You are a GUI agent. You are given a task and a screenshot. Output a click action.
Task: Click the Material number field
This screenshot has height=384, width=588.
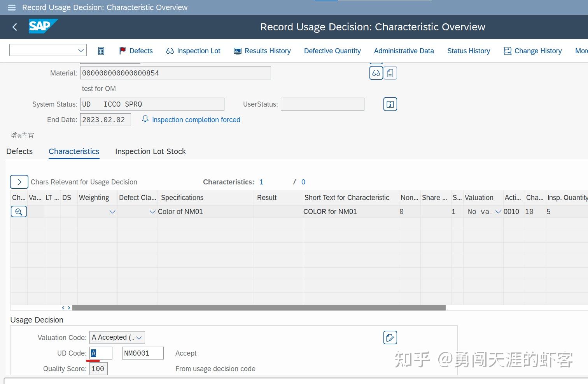tap(175, 73)
